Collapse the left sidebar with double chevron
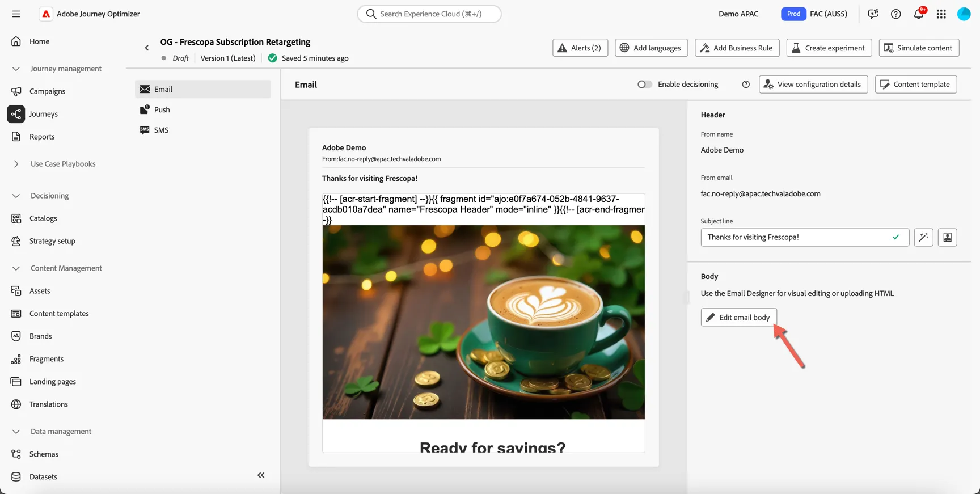This screenshot has width=980, height=494. [x=261, y=475]
